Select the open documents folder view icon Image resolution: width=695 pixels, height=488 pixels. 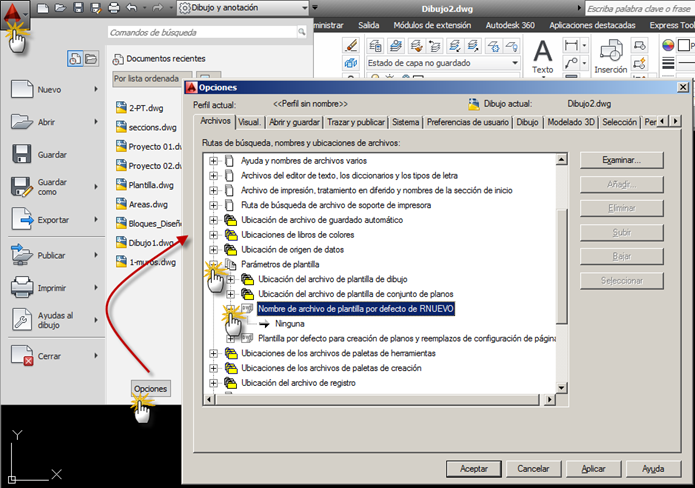91,59
